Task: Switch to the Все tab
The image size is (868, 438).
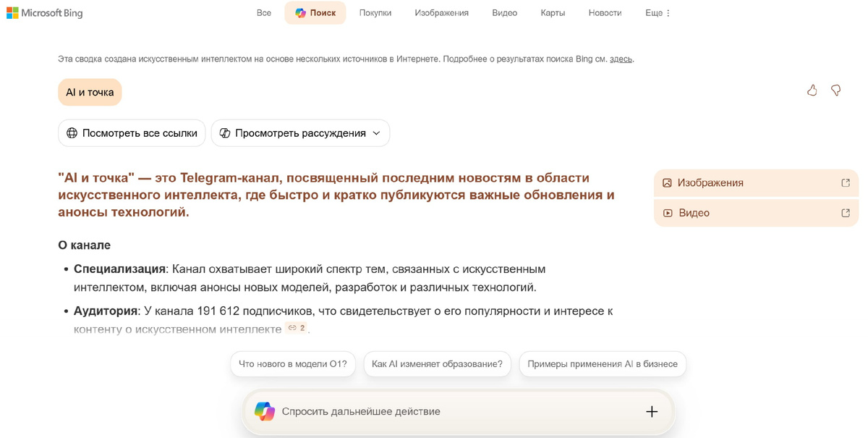Action: coord(264,13)
